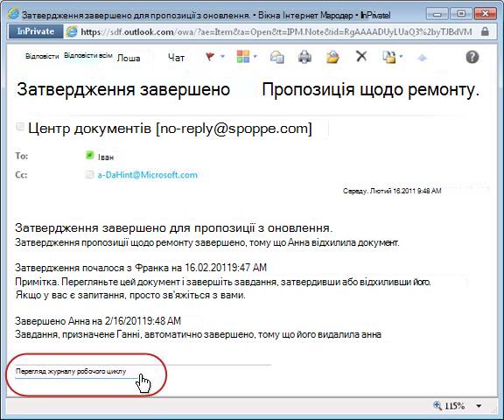Click the Лоша toolbar button
The image size is (504, 420).
129,58
